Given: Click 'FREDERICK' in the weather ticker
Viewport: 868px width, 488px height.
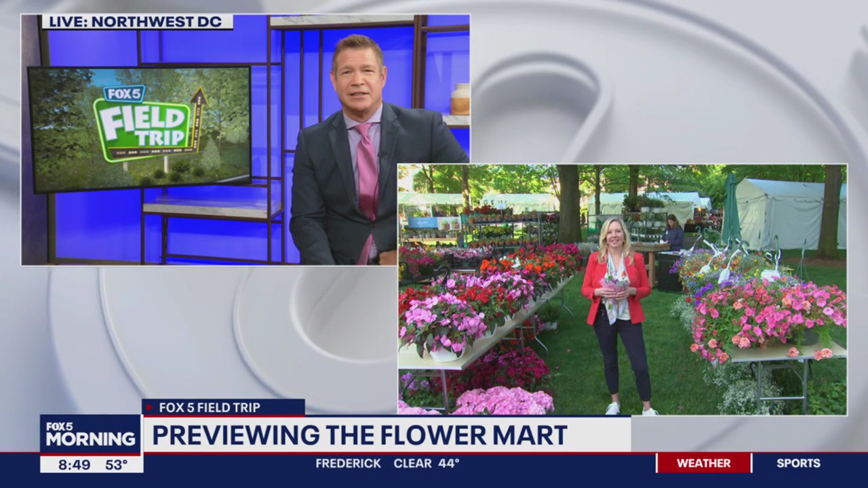Looking at the screenshot, I should point(349,464).
